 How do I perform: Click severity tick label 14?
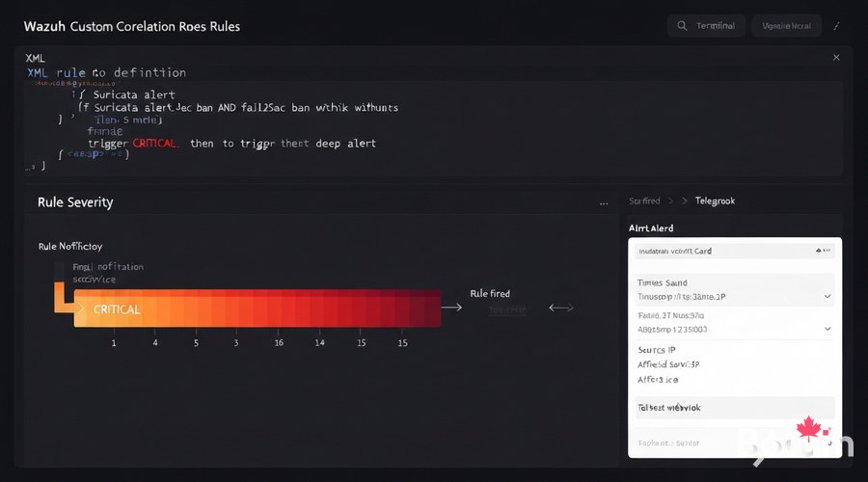[319, 342]
